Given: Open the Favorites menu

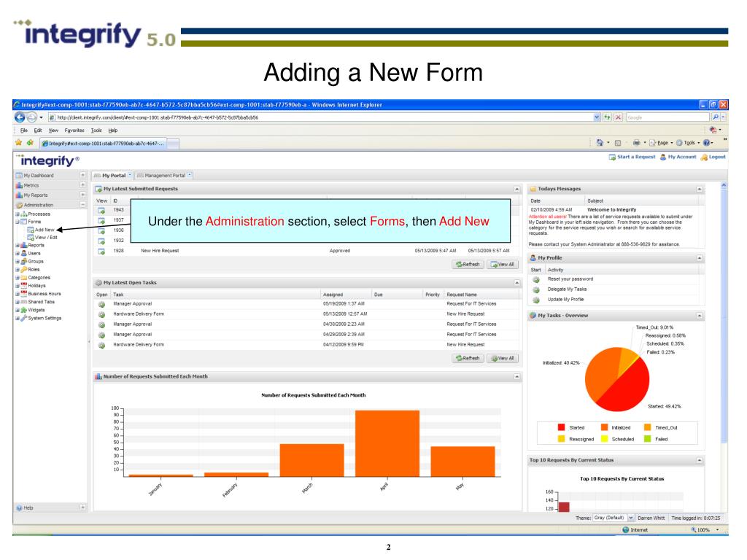Looking at the screenshot, I should click(x=74, y=131).
